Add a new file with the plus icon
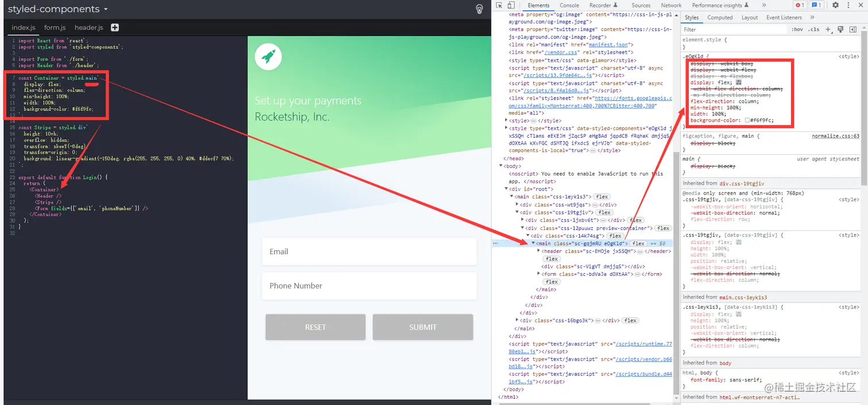 click(115, 28)
